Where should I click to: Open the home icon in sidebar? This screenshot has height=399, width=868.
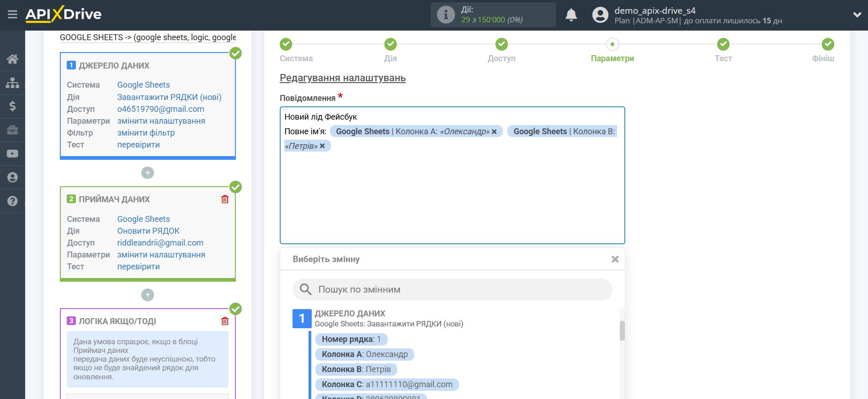coord(12,59)
